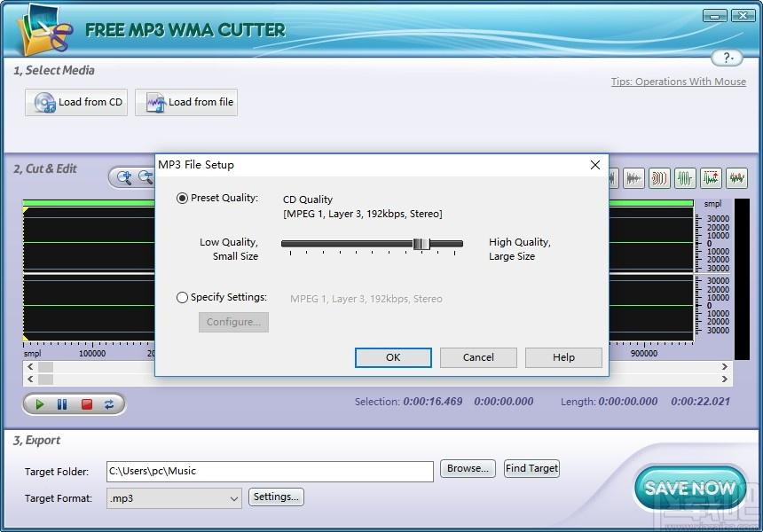Click the zoom in magnifier icon
Screen dimensions: 763x532
tap(124, 178)
